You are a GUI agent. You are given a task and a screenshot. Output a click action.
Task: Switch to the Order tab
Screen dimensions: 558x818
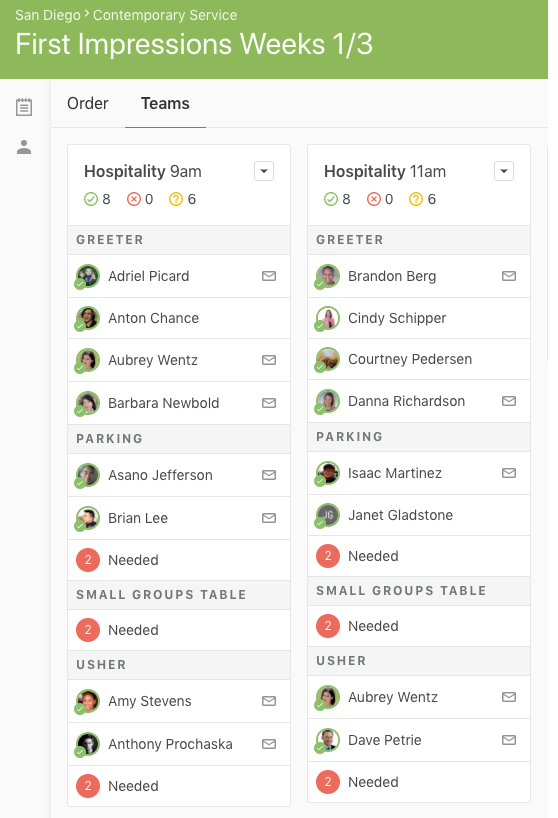(x=88, y=103)
